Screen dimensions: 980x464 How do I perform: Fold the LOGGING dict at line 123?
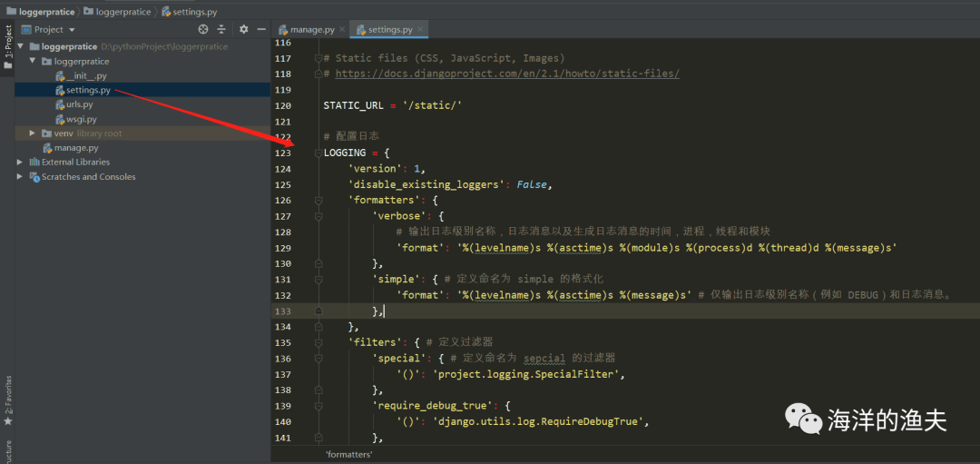point(318,153)
